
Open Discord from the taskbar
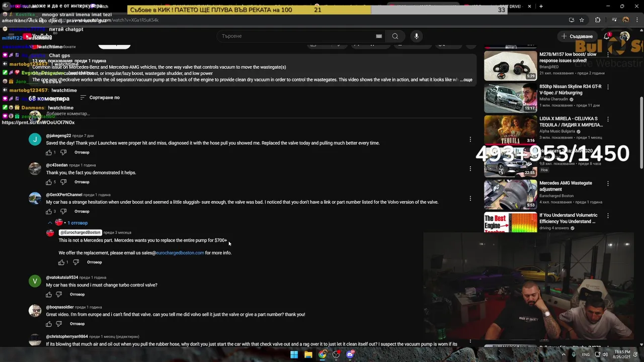click(351, 354)
